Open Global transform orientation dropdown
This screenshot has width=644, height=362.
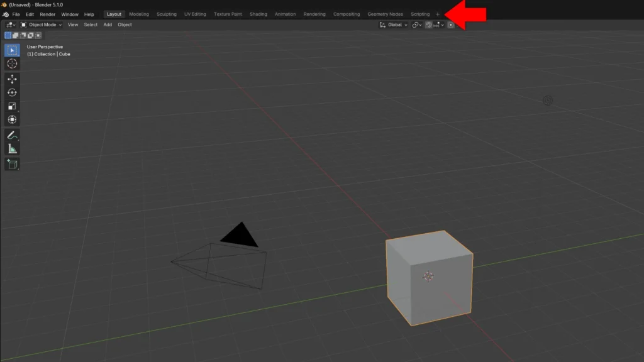coord(394,25)
